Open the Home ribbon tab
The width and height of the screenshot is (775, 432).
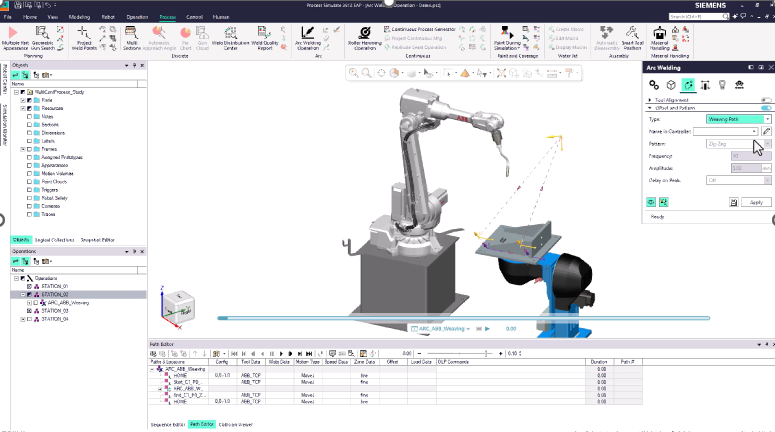(30, 17)
